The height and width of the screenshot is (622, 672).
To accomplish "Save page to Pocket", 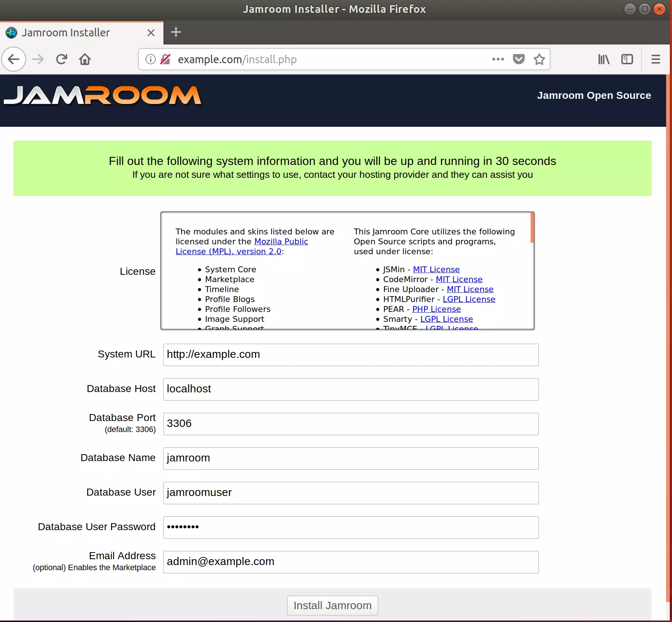I will [518, 59].
